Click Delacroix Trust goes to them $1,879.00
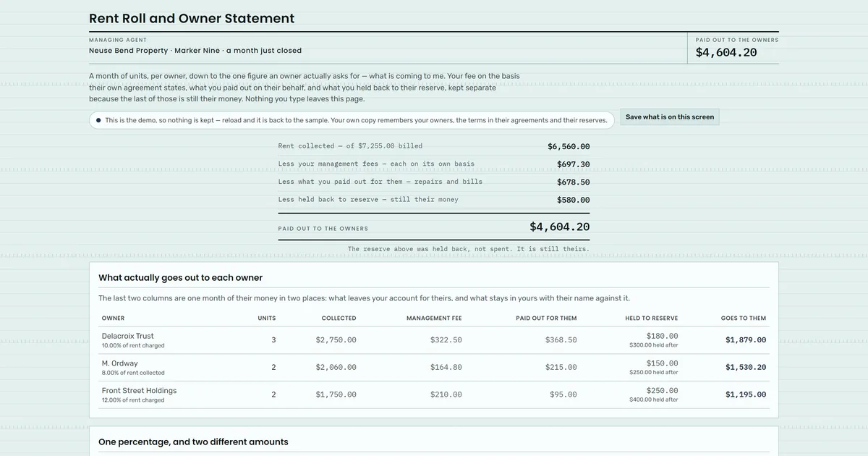The height and width of the screenshot is (456, 868). [746, 340]
